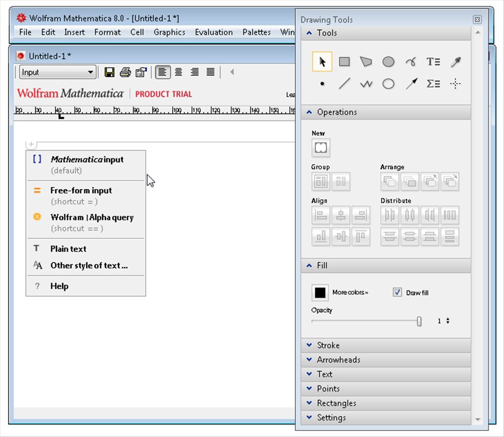Expand the Rectangles section
Viewport: 504px width, 437px height.
point(386,403)
